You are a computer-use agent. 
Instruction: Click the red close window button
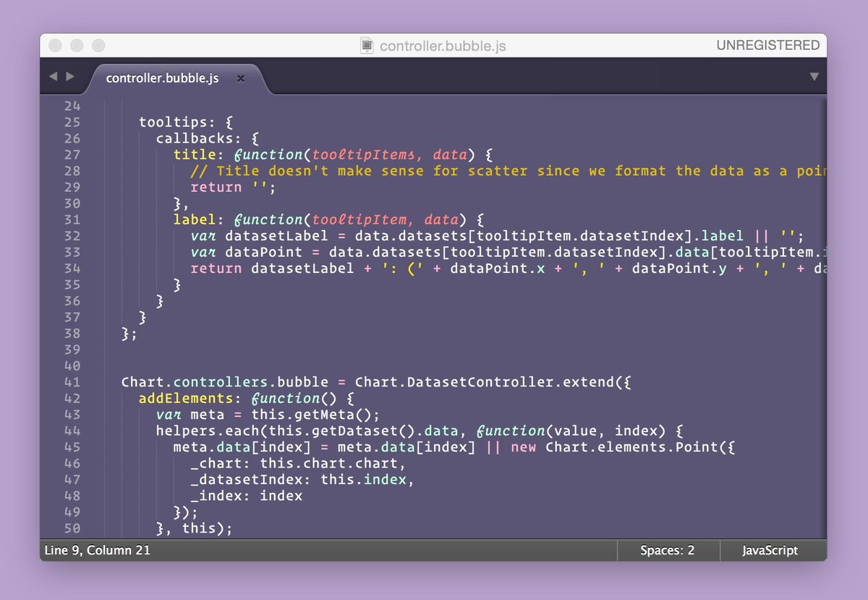[x=56, y=46]
